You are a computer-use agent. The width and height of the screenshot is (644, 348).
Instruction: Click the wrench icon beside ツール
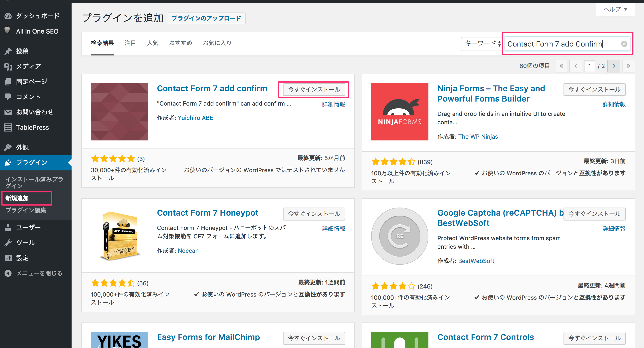[8, 243]
